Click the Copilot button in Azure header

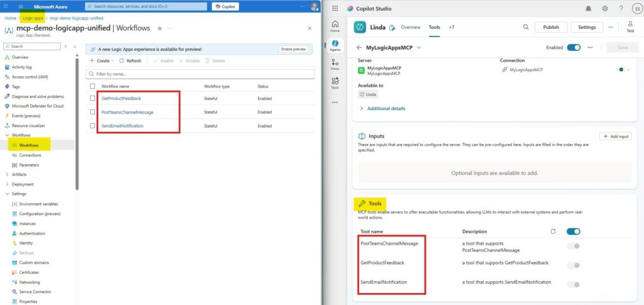pyautogui.click(x=225, y=6)
